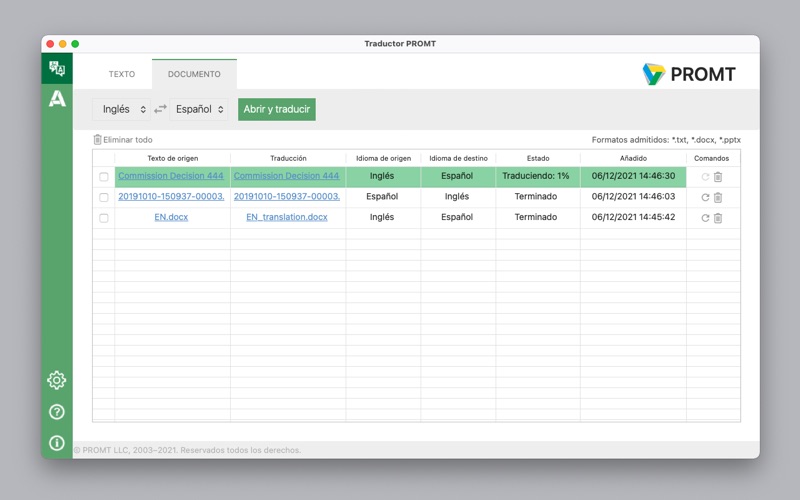This screenshot has height=500, width=800.
Task: Delete the Commission Decision 444 row
Action: pyautogui.click(x=718, y=177)
